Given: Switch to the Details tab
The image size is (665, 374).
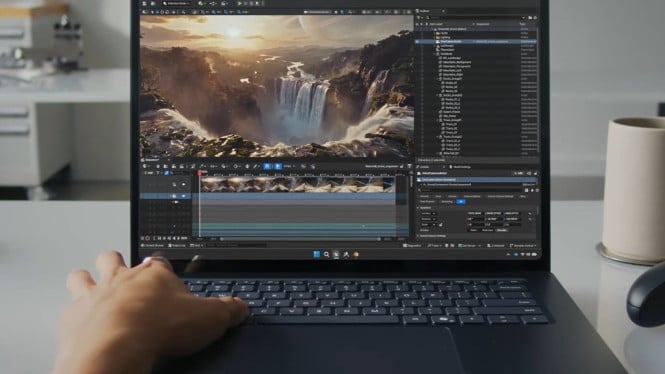Looking at the screenshot, I should click(x=424, y=167).
